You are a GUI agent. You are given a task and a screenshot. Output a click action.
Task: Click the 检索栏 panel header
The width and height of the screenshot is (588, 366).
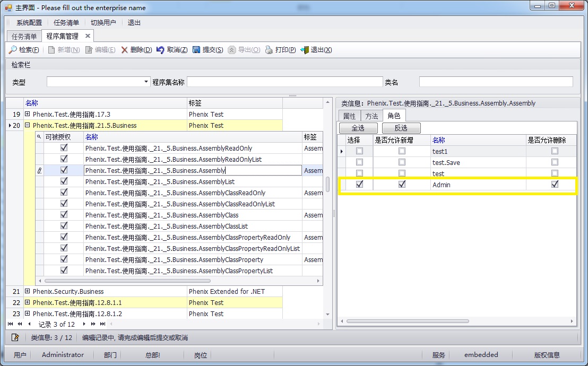pos(293,65)
